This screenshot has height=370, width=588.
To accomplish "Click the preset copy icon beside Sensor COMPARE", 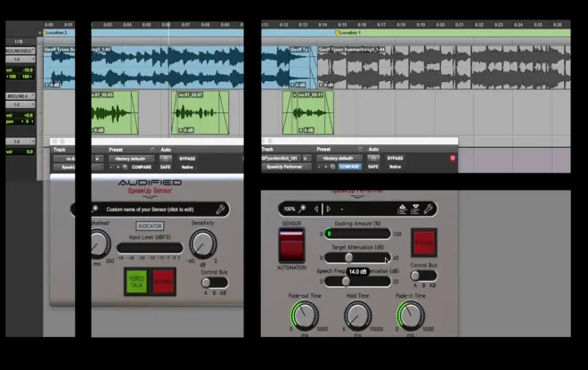I will pos(123,167).
